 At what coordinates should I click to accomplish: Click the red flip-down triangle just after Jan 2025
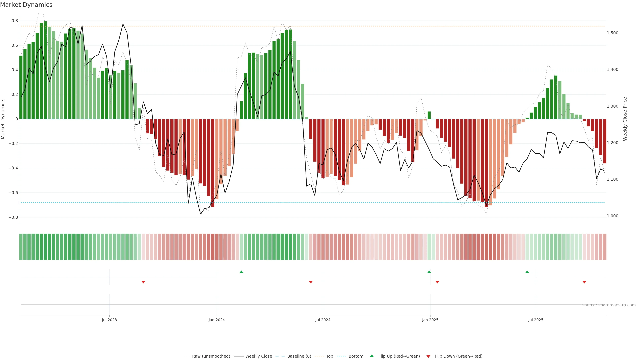[437, 282]
